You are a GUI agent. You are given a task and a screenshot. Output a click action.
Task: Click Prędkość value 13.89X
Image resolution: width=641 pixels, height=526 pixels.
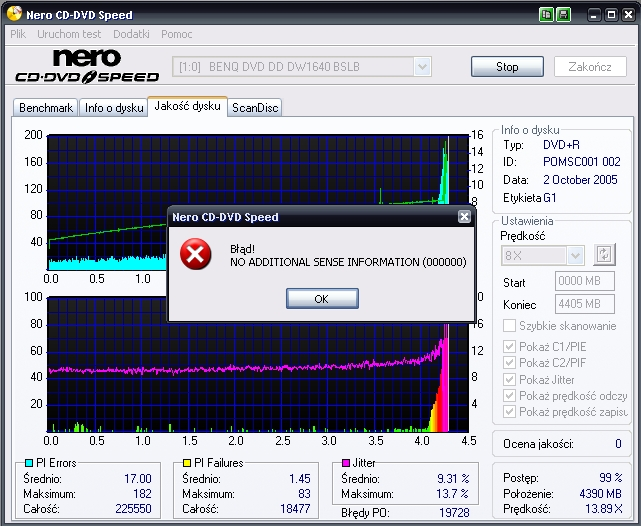(604, 509)
